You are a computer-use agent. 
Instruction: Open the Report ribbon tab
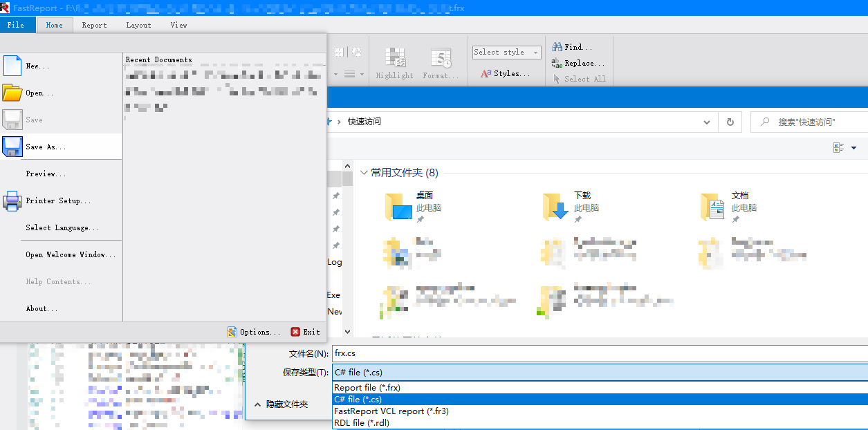(x=94, y=25)
